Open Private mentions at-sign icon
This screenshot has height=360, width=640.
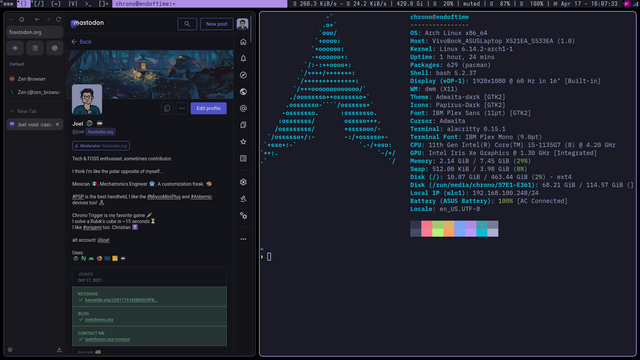(243, 108)
